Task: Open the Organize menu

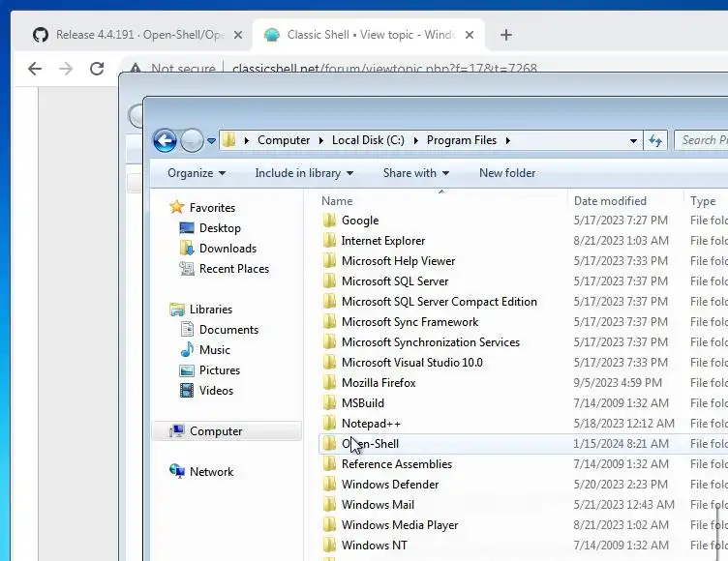Action: point(197,173)
